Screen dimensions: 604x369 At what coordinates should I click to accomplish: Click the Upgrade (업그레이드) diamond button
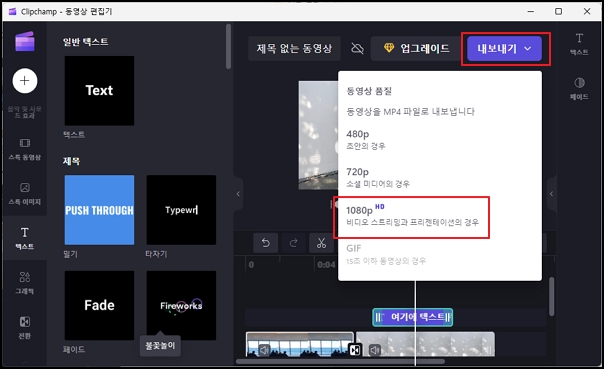point(416,49)
